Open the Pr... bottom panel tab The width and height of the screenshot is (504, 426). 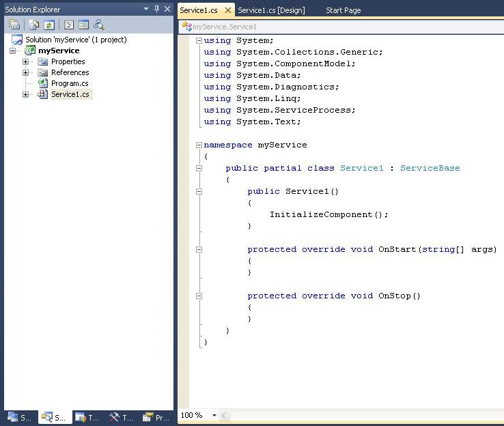(x=156, y=417)
